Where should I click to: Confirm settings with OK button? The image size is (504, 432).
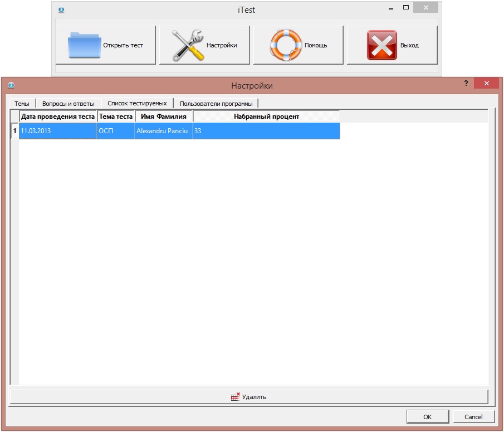coord(428,417)
